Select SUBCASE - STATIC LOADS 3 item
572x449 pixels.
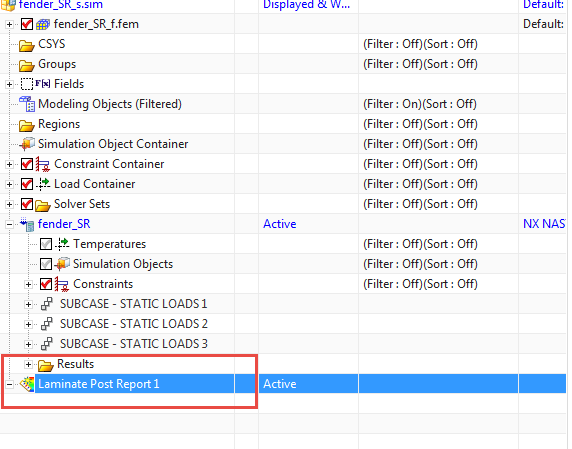[134, 344]
